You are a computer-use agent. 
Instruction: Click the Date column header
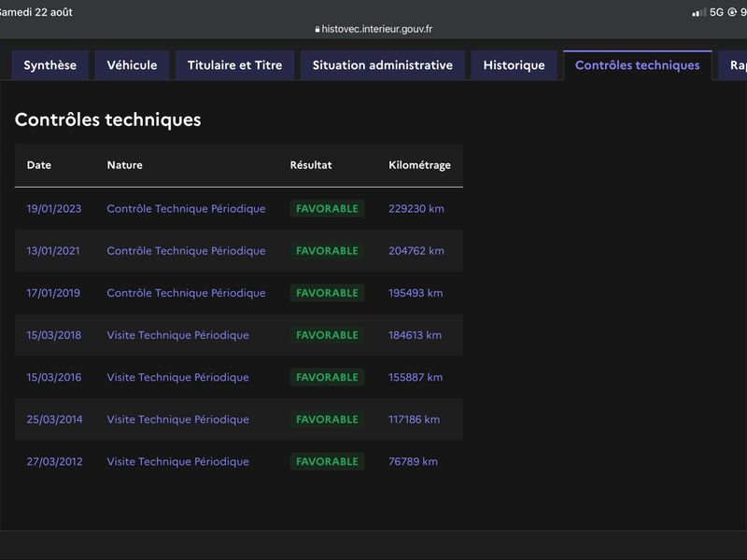click(x=39, y=165)
